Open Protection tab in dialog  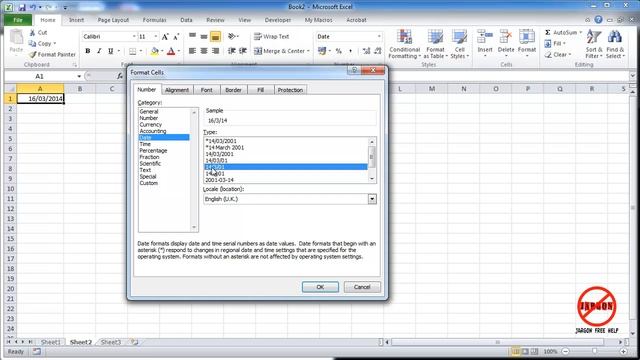290,90
